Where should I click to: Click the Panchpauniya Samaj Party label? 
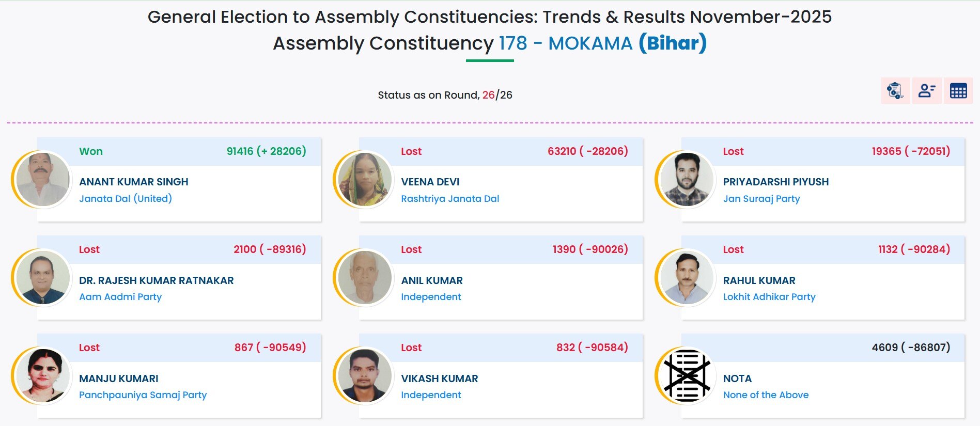tap(143, 395)
